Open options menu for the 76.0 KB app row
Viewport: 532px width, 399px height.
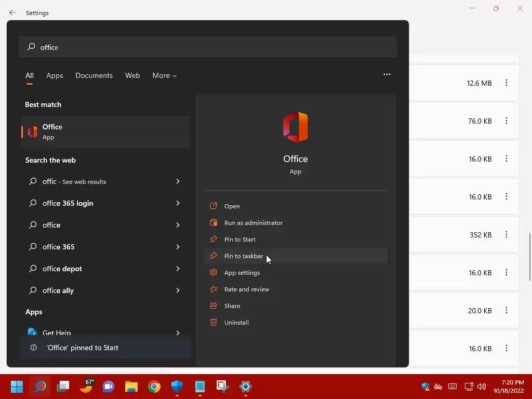(x=506, y=121)
